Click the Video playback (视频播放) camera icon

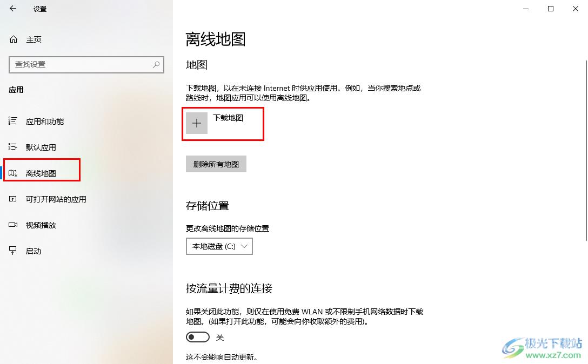point(13,225)
